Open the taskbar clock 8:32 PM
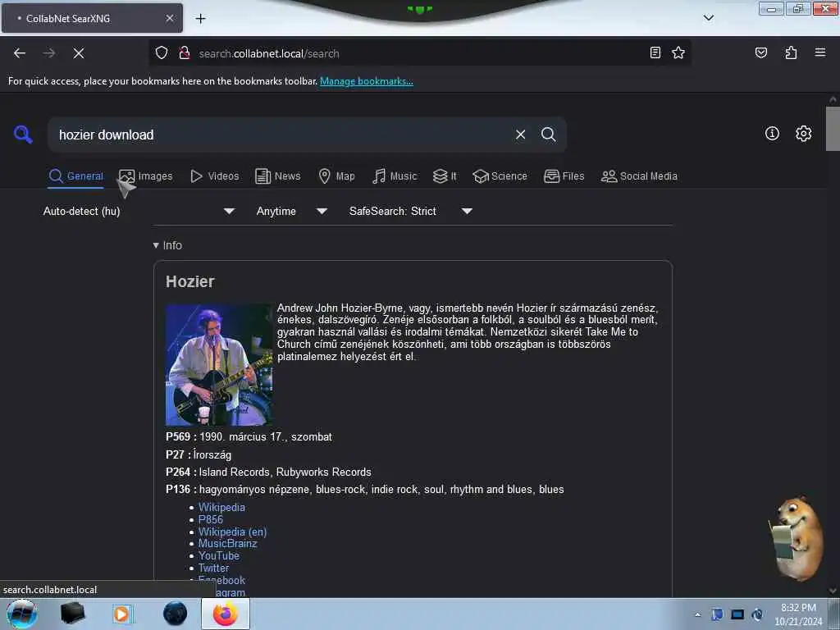 [798, 614]
